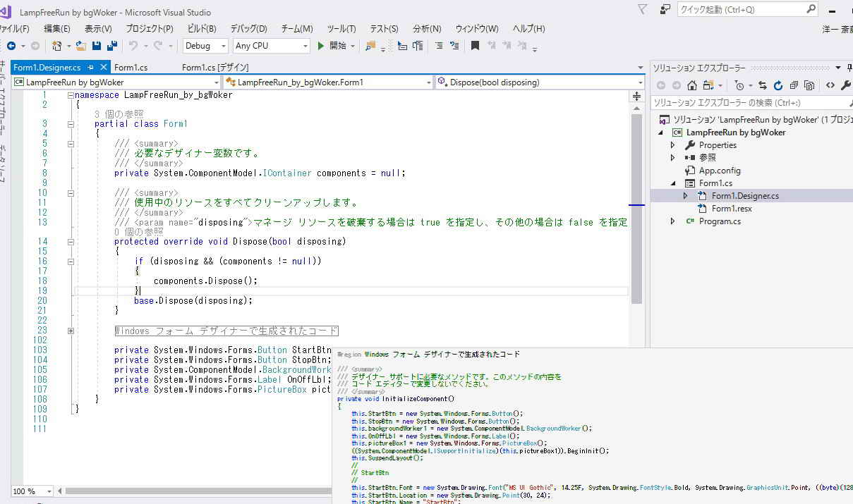Open the 表示(V) menu

[x=98, y=29]
